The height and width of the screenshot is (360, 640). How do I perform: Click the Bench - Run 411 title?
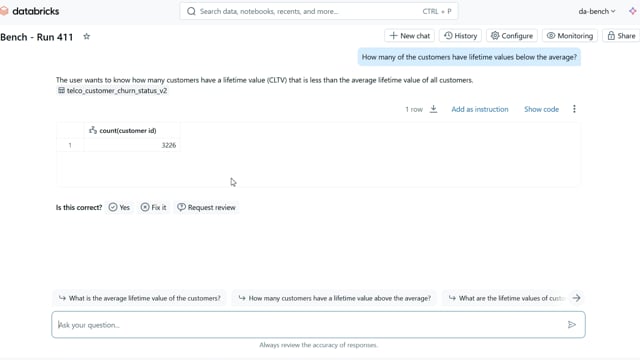pos(37,37)
